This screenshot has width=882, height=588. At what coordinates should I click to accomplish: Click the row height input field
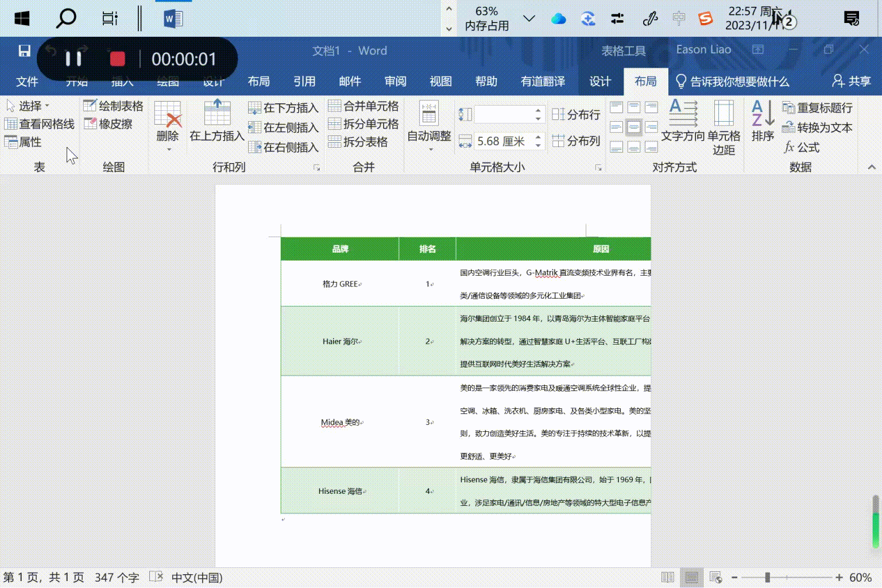click(504, 114)
